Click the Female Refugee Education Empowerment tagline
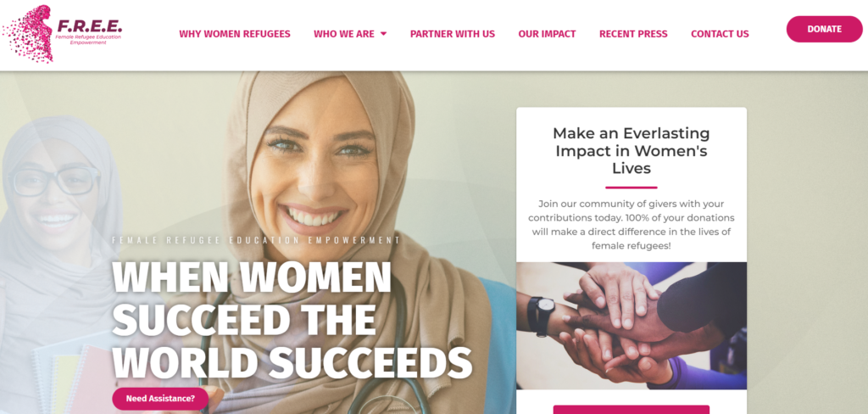The width and height of the screenshot is (868, 414). click(x=256, y=241)
